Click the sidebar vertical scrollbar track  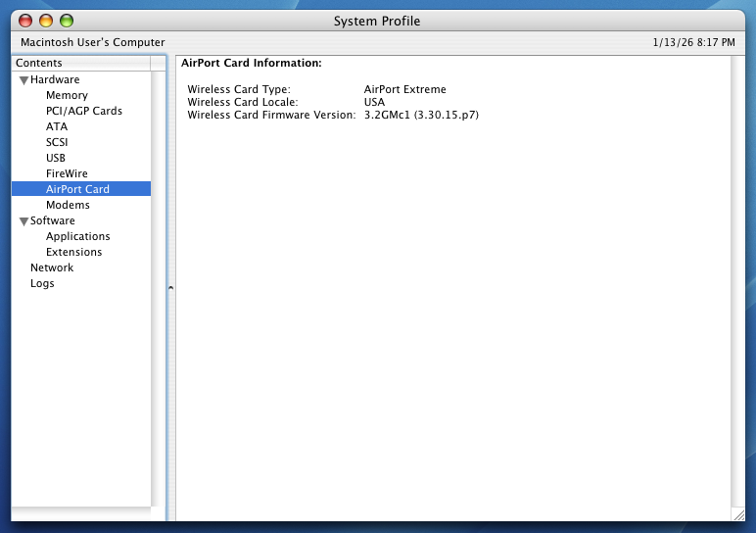pos(158,288)
